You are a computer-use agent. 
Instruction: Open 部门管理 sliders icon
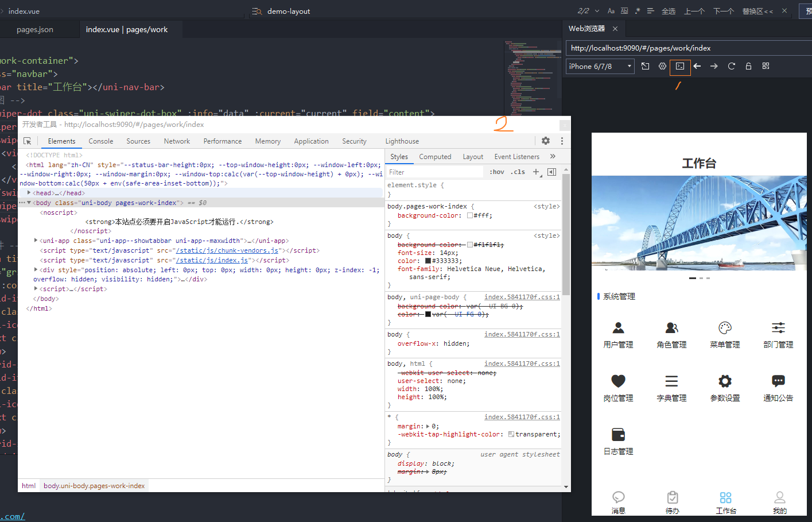[778, 328]
